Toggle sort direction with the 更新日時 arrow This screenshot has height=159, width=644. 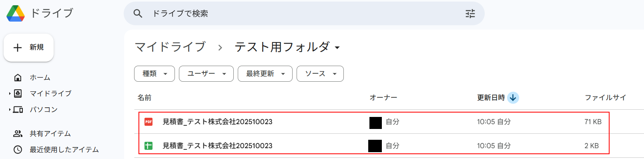[x=513, y=98]
